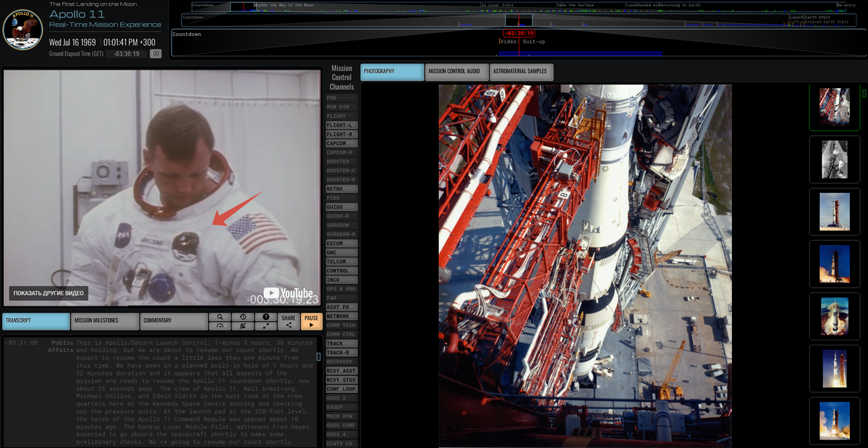
Task: Open the fourth thumbnail showing liftoff flames
Action: (834, 263)
